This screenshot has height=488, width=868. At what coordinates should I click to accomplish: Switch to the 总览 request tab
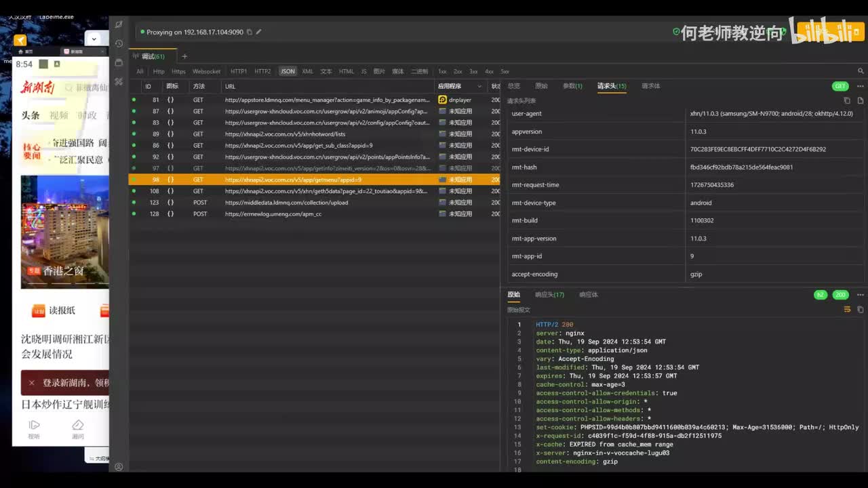click(514, 86)
